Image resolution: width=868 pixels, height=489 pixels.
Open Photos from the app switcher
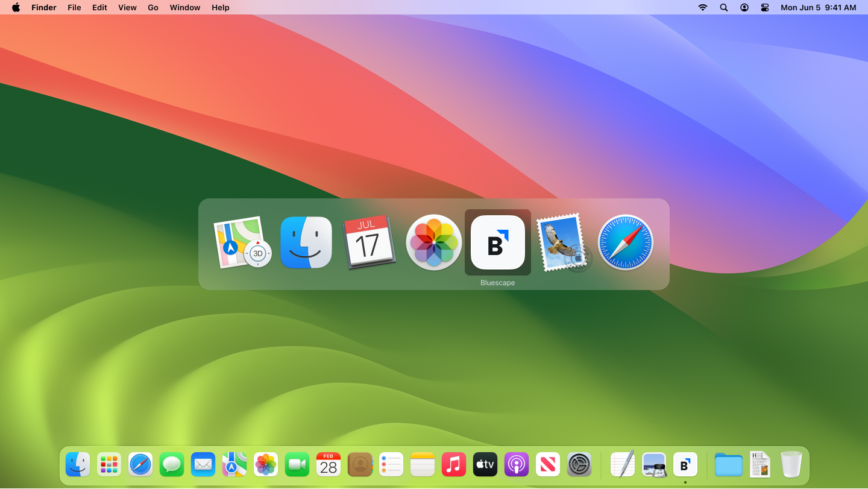(x=433, y=242)
